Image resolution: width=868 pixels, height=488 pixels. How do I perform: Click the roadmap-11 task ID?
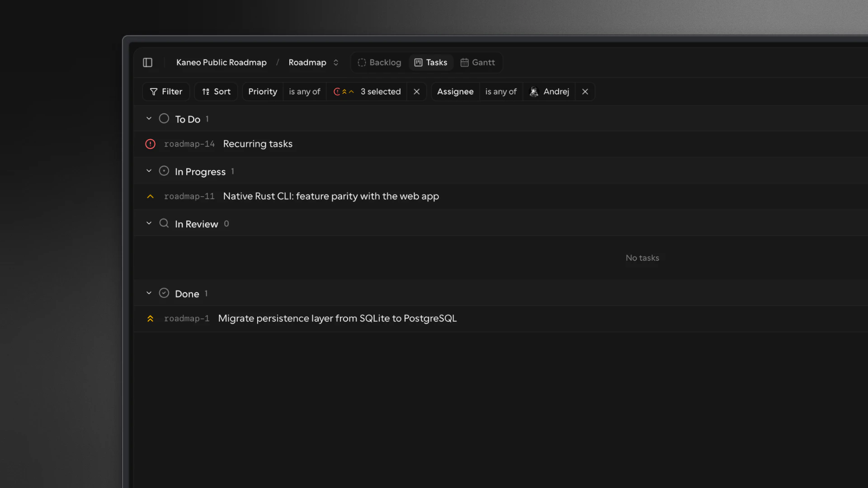(189, 197)
